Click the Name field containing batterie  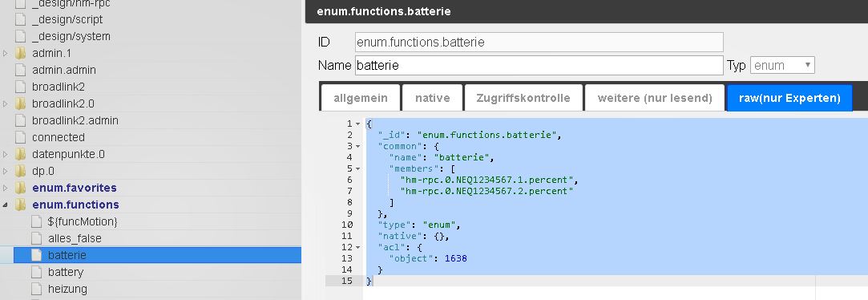click(x=539, y=66)
